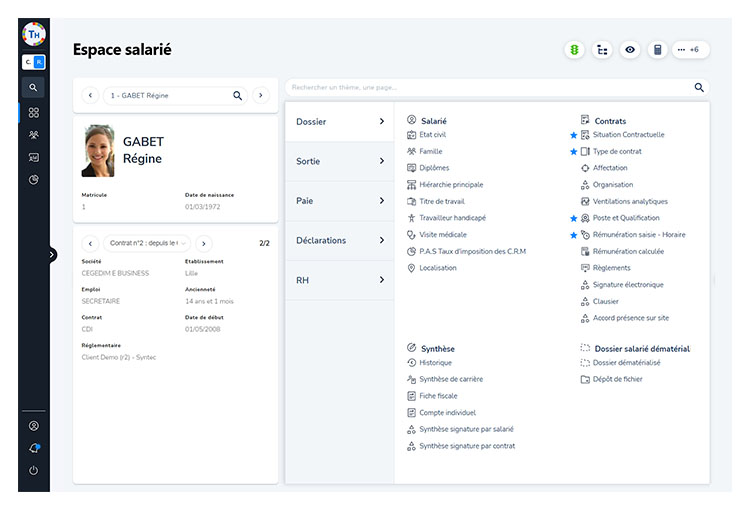This screenshot has height=510, width=750.
Task: Click the theme or page search field
Action: click(488, 87)
